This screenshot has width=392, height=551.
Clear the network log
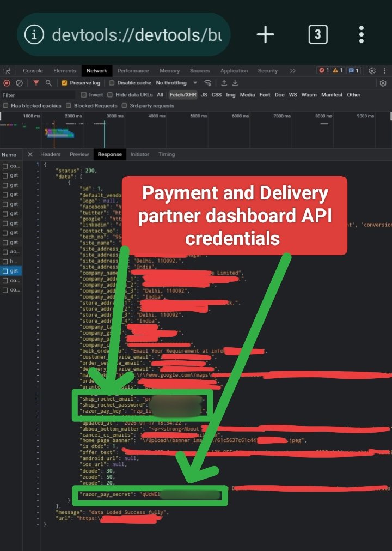(19, 83)
